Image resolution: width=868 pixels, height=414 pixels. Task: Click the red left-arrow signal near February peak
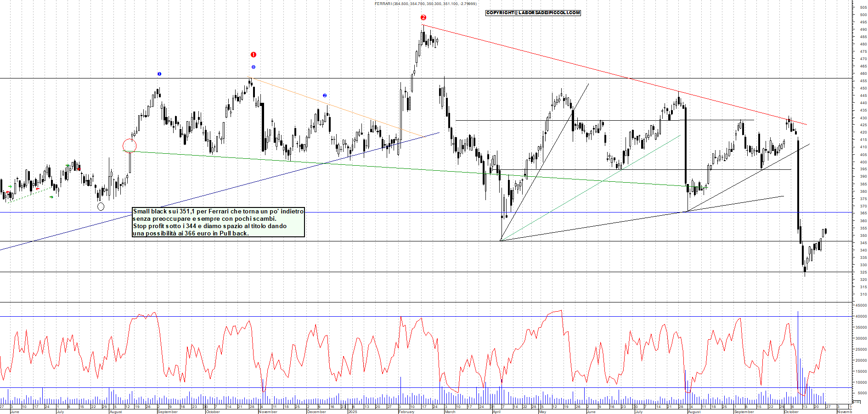pos(79,169)
